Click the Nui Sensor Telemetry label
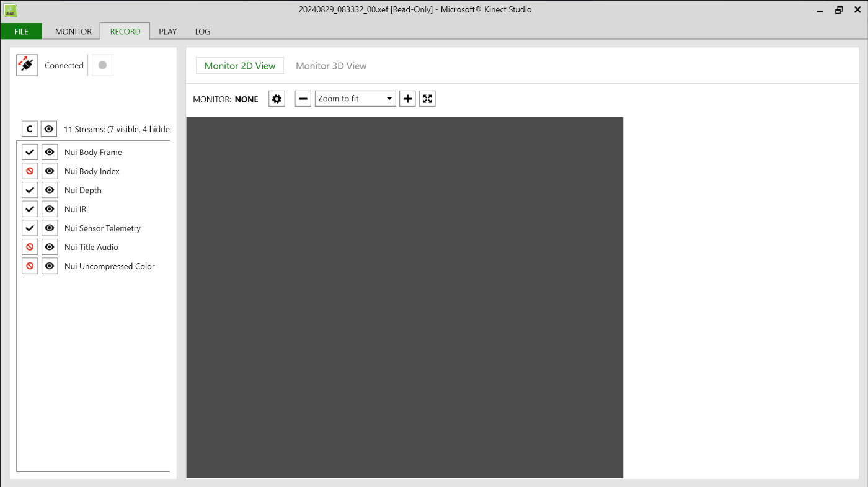868x487 pixels. 102,228
